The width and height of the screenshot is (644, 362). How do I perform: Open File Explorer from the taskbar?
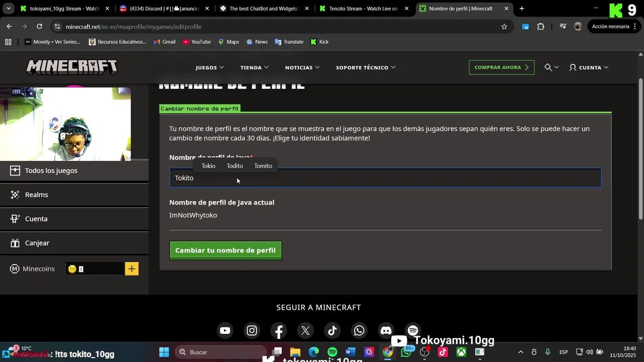click(295, 352)
